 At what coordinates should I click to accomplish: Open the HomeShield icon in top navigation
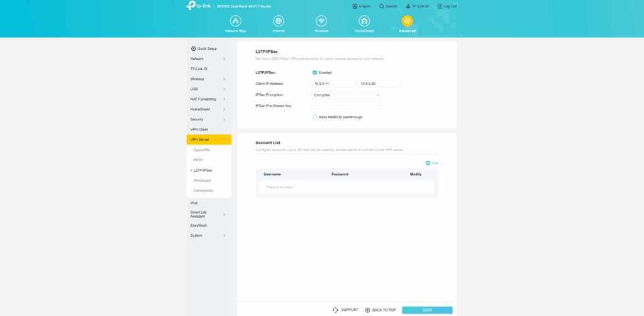pos(364,21)
